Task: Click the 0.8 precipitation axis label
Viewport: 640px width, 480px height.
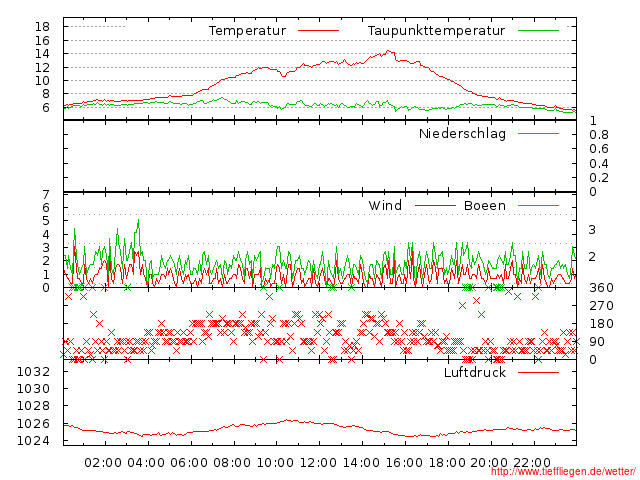Action: point(599,135)
